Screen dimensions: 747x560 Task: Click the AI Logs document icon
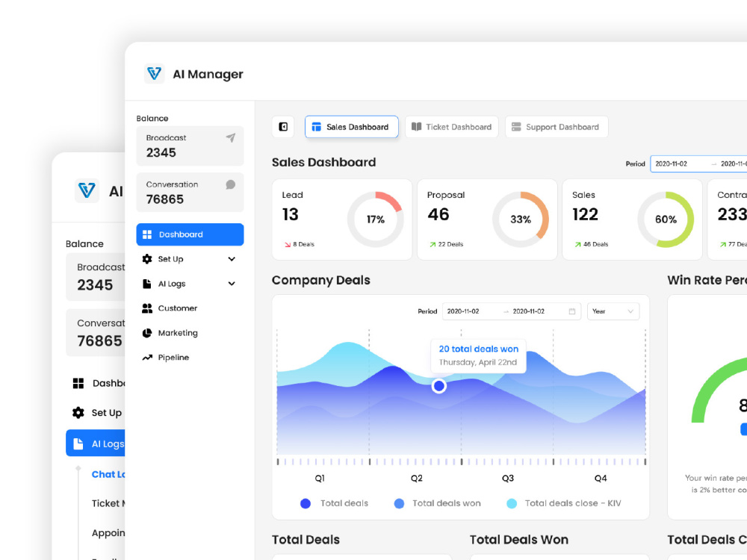146,283
